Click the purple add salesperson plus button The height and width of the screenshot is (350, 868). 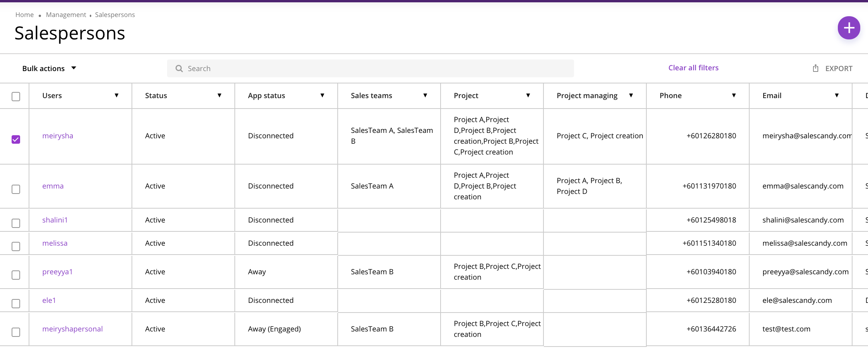(x=849, y=28)
